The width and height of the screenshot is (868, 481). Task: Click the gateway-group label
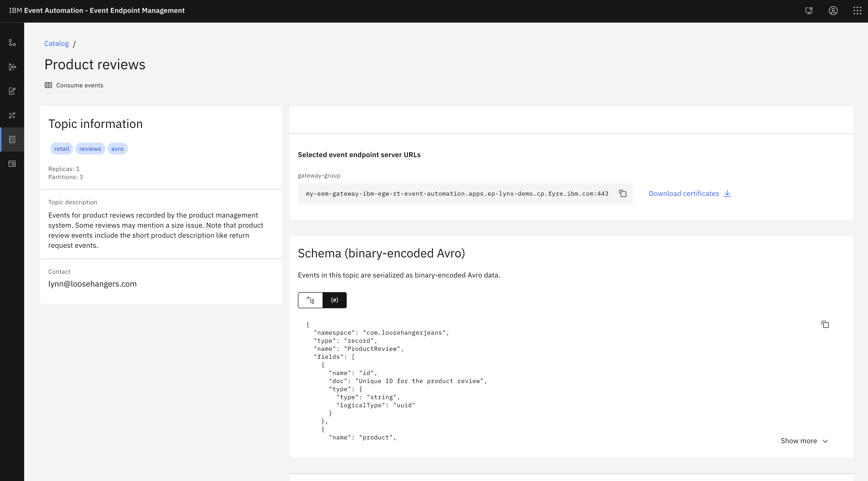point(319,176)
